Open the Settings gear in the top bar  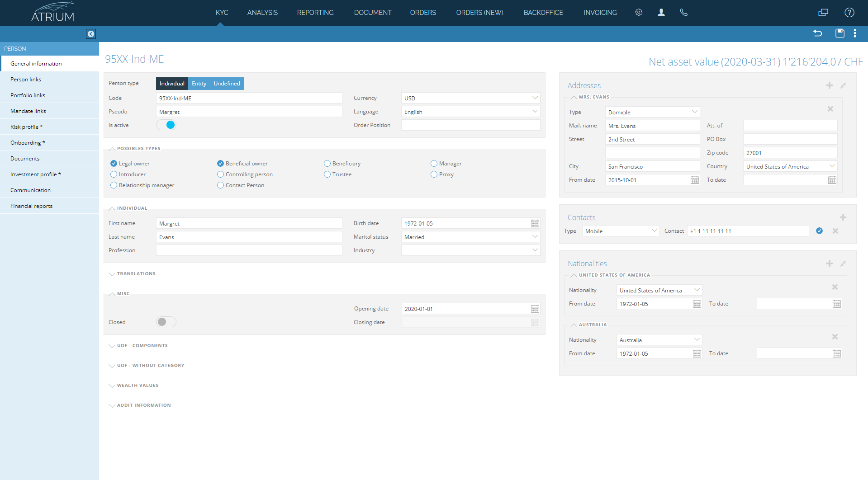click(x=638, y=12)
